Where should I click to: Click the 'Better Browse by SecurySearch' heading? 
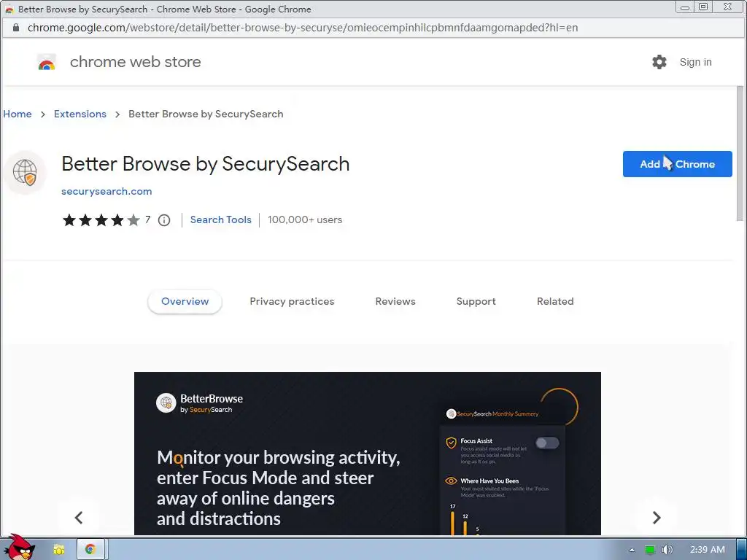(x=205, y=164)
